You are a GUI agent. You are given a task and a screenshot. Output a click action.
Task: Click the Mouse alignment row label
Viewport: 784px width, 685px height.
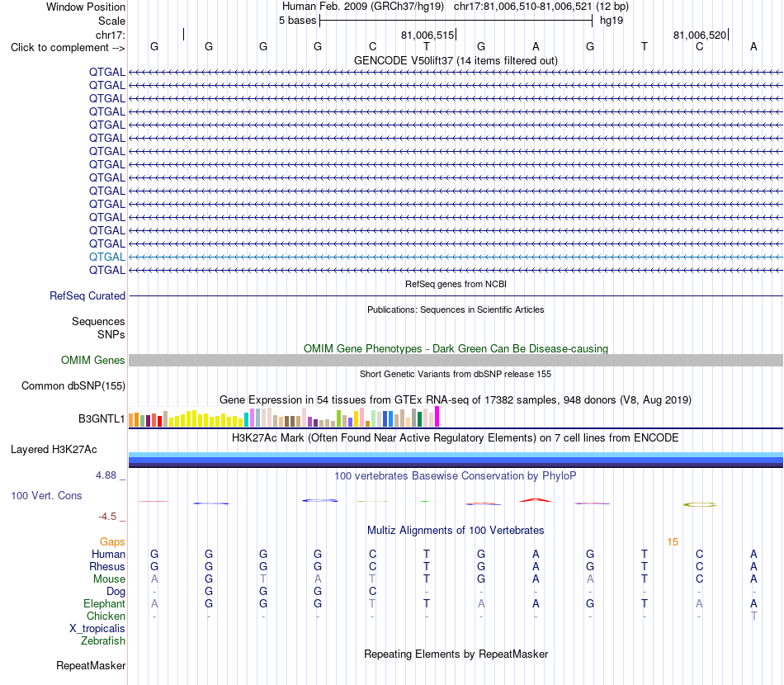(109, 579)
